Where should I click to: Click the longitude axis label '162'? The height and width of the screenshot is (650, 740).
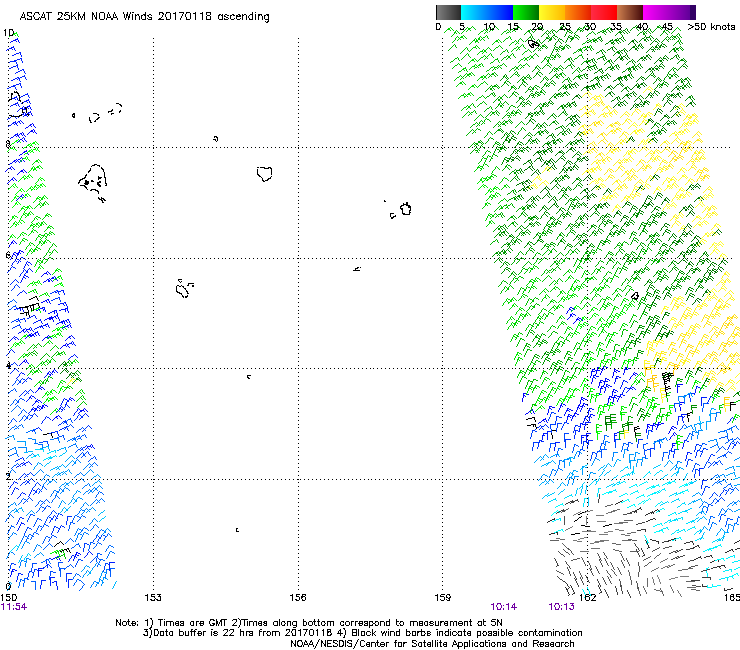(x=588, y=598)
